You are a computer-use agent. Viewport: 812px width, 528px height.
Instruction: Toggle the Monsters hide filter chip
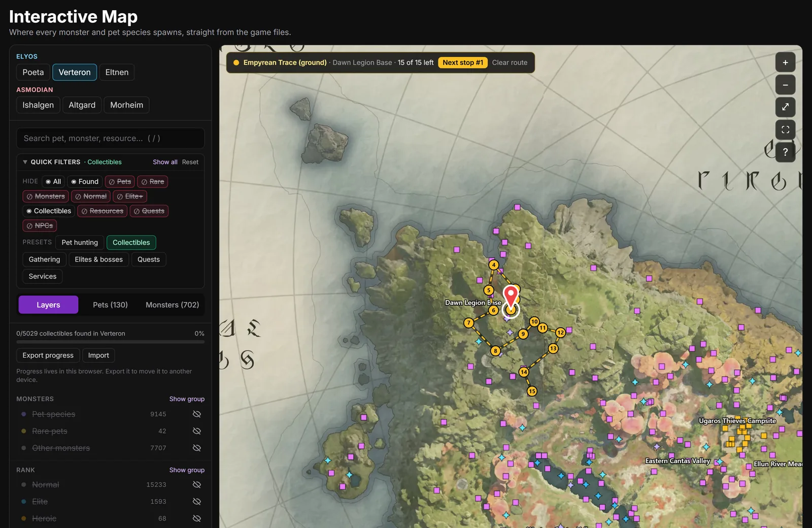click(x=46, y=196)
